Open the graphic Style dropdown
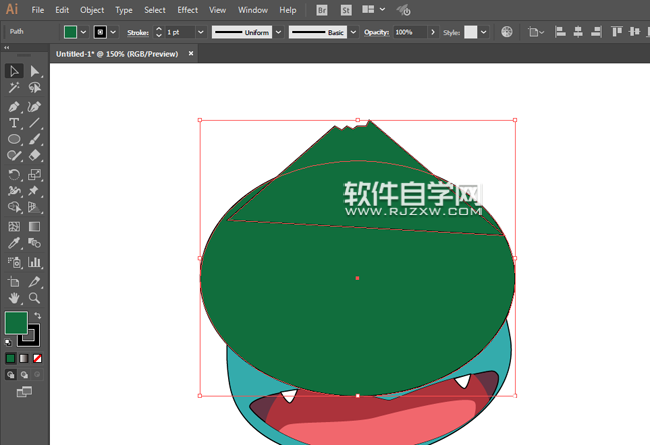This screenshot has height=445, width=650. [x=483, y=32]
